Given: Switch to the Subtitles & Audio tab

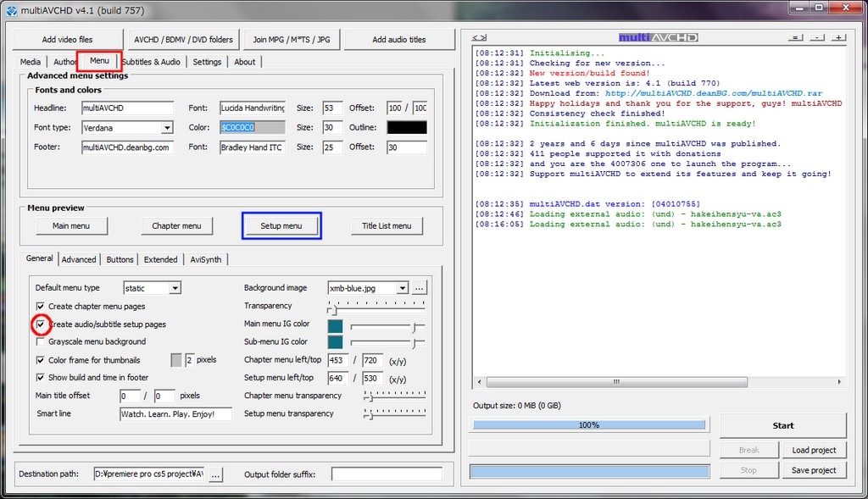Looking at the screenshot, I should (x=151, y=62).
